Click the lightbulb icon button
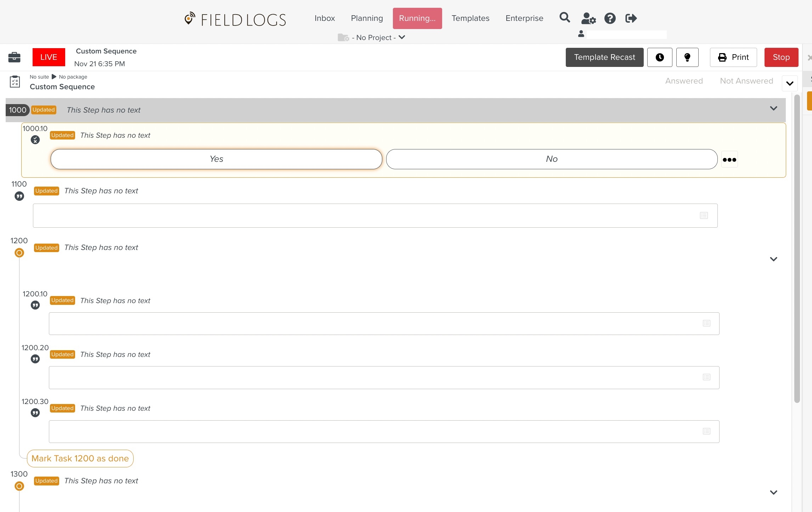Screen dimensions: 812x512 coord(687,57)
